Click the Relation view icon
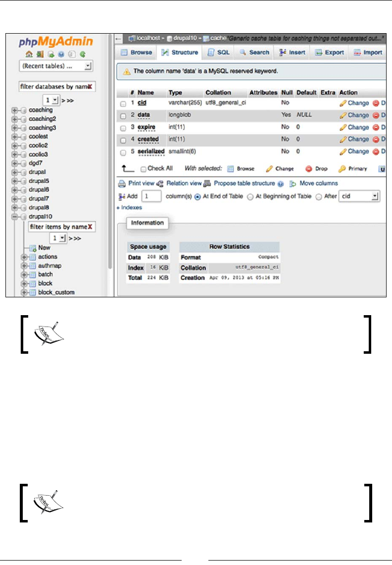 [160, 184]
